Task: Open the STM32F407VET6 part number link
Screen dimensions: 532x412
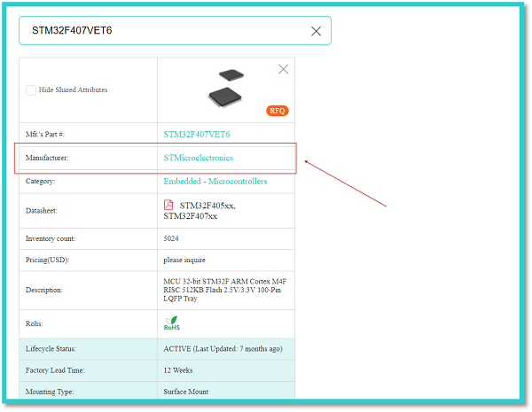Action: click(196, 135)
